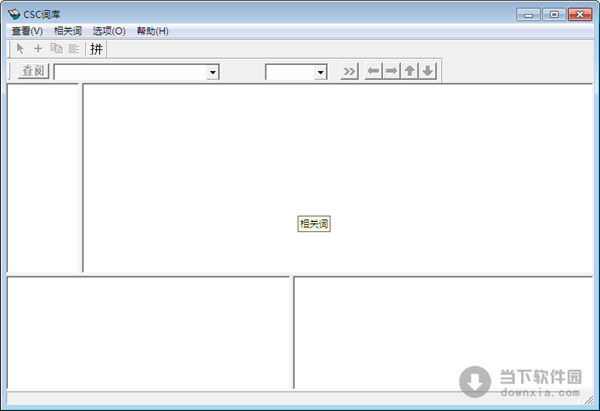600x411 pixels.
Task: Go forward with right arrow button
Action: (x=391, y=71)
